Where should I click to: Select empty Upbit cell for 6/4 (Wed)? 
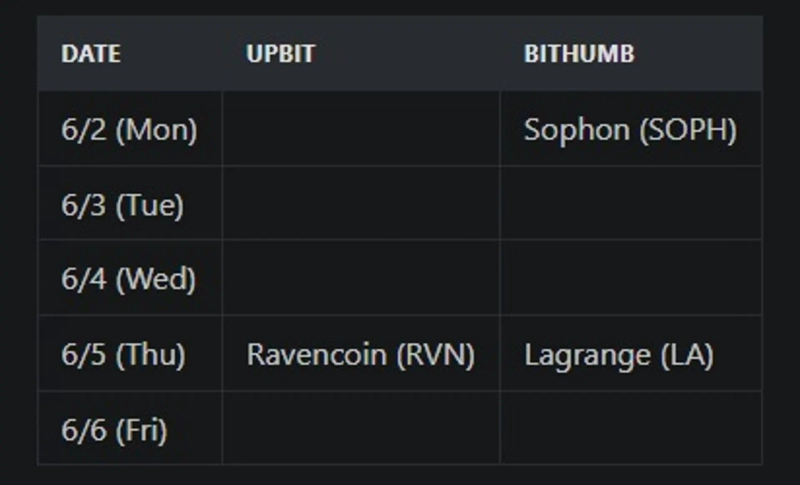361,279
